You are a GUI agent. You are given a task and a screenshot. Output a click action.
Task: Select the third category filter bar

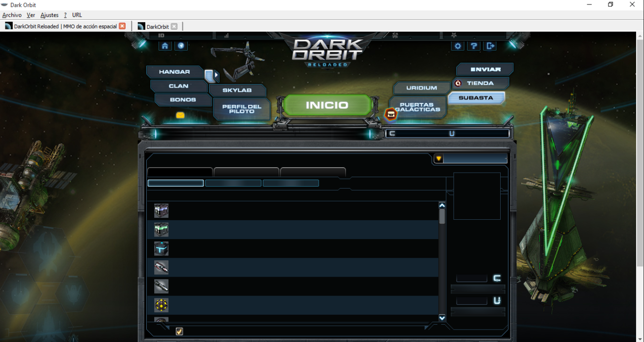pos(291,183)
